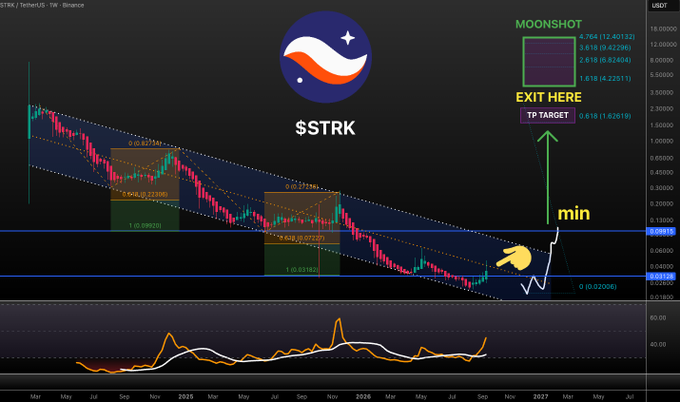Click the 1.618 (4.22511) Fibonacci level label
The image size is (680, 402).
[x=605, y=78]
